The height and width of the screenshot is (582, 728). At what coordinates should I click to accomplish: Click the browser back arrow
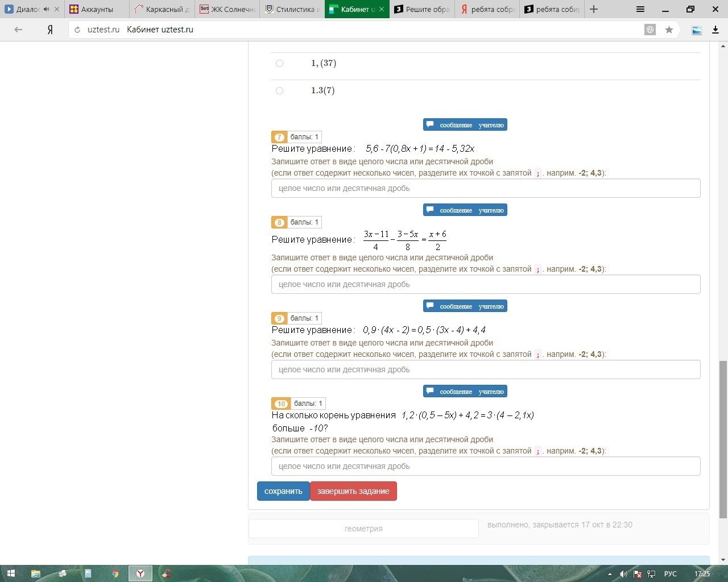[18, 30]
